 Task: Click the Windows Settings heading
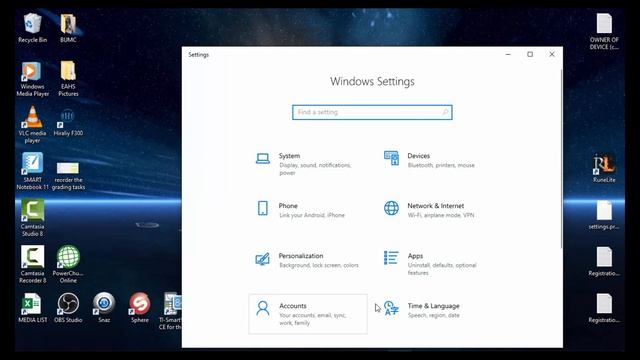tap(372, 81)
